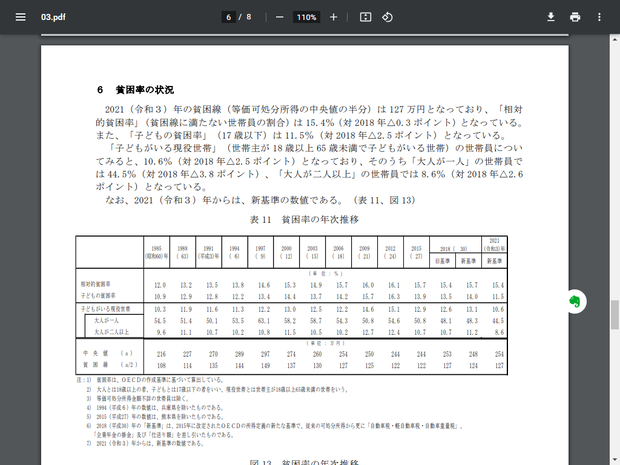Screen dimensions: 620x465
Task: Rotate the document counterclockwise
Action: tap(387, 17)
